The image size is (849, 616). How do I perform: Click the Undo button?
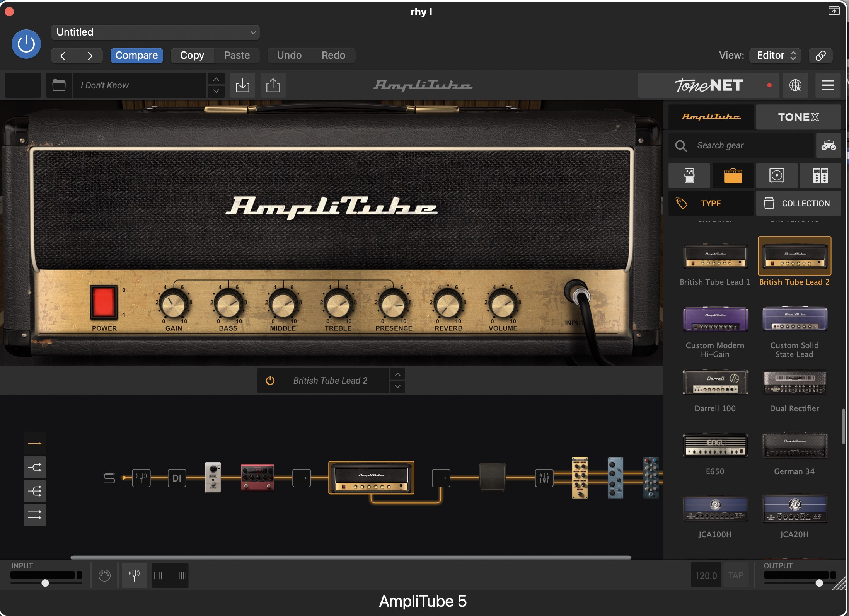coord(289,55)
